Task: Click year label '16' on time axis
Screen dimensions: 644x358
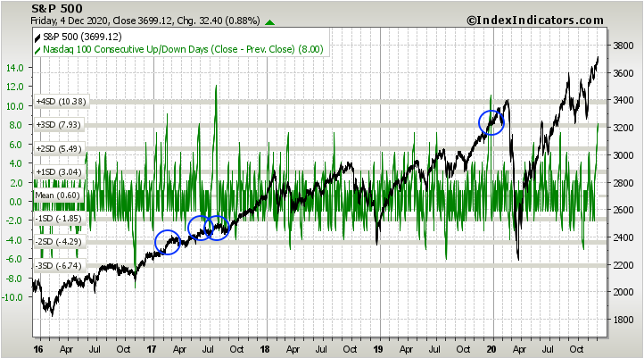Action: [x=37, y=349]
